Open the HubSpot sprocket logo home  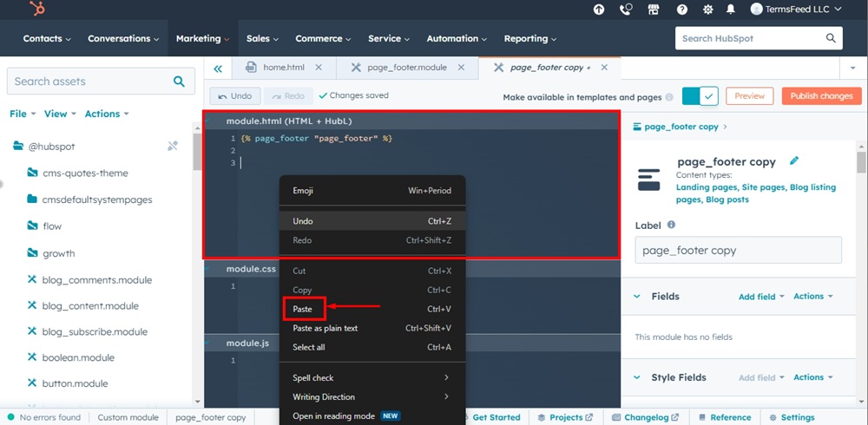(x=37, y=9)
